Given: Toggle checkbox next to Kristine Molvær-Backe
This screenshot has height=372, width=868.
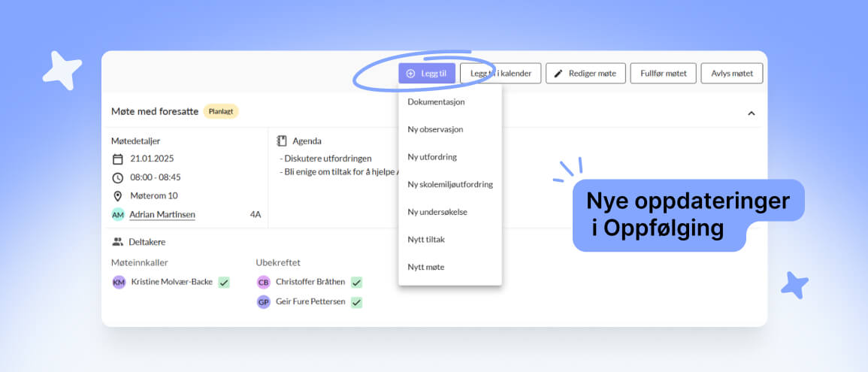Looking at the screenshot, I should [x=224, y=282].
